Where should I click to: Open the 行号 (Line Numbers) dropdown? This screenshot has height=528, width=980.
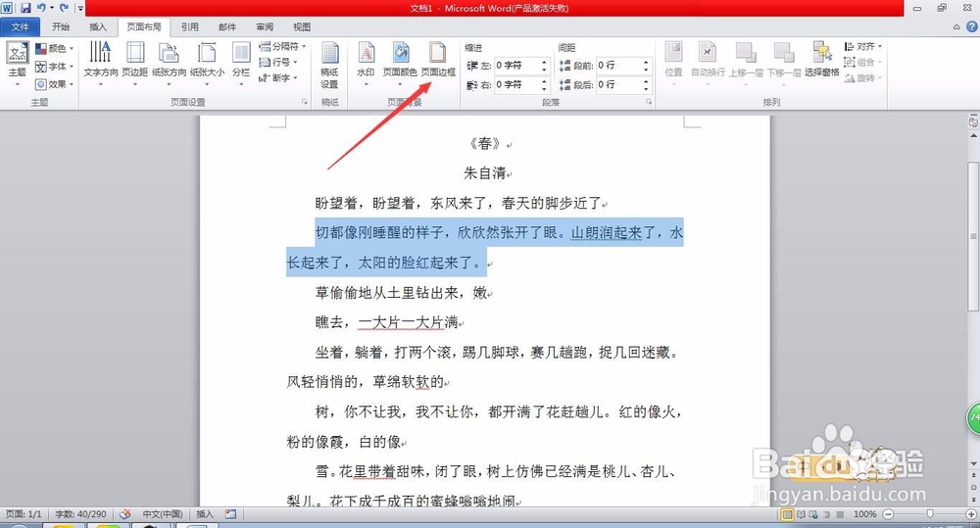pos(278,62)
